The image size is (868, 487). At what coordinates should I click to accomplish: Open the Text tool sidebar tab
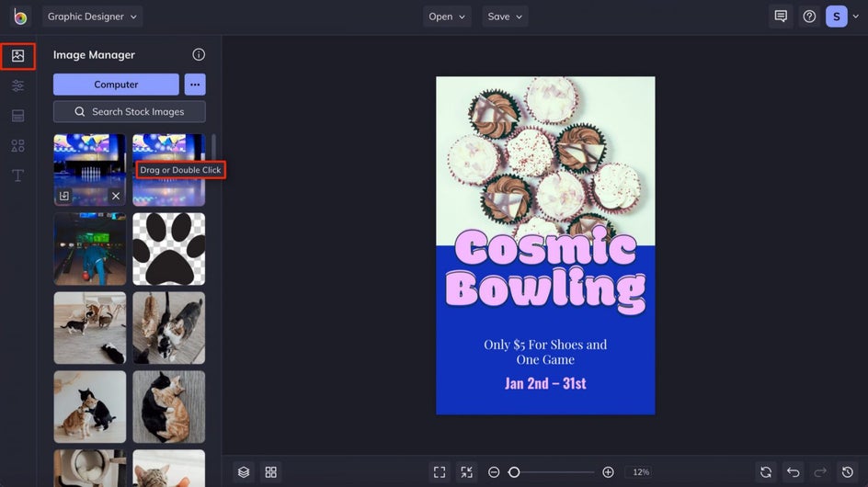pyautogui.click(x=17, y=176)
